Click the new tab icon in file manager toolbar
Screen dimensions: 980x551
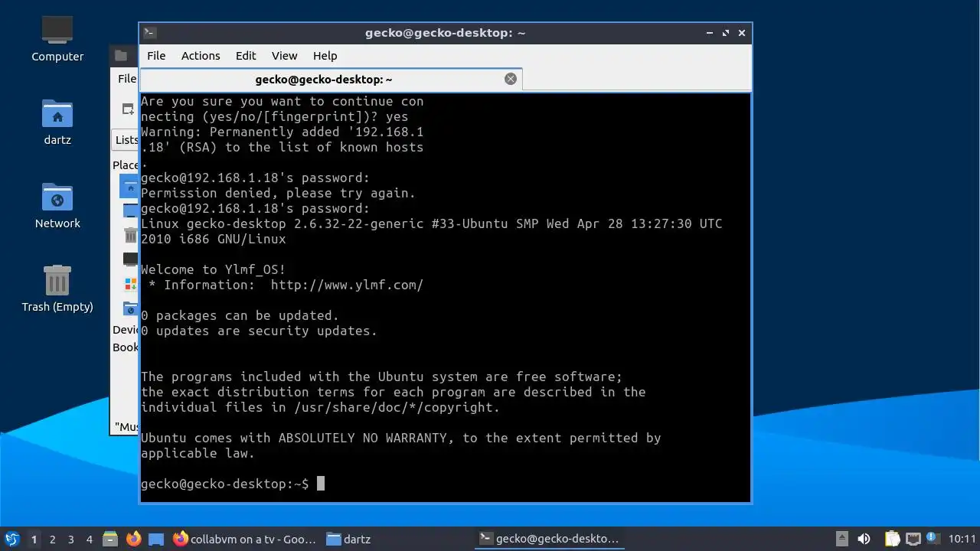coord(128,109)
